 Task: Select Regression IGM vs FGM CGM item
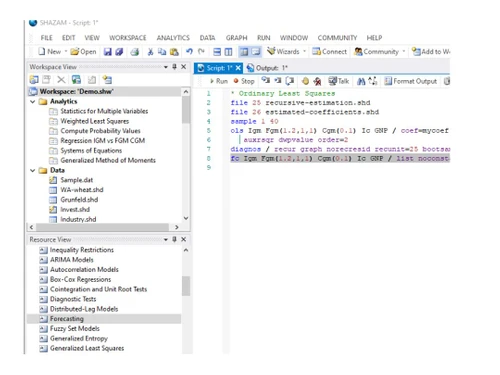[x=102, y=141]
